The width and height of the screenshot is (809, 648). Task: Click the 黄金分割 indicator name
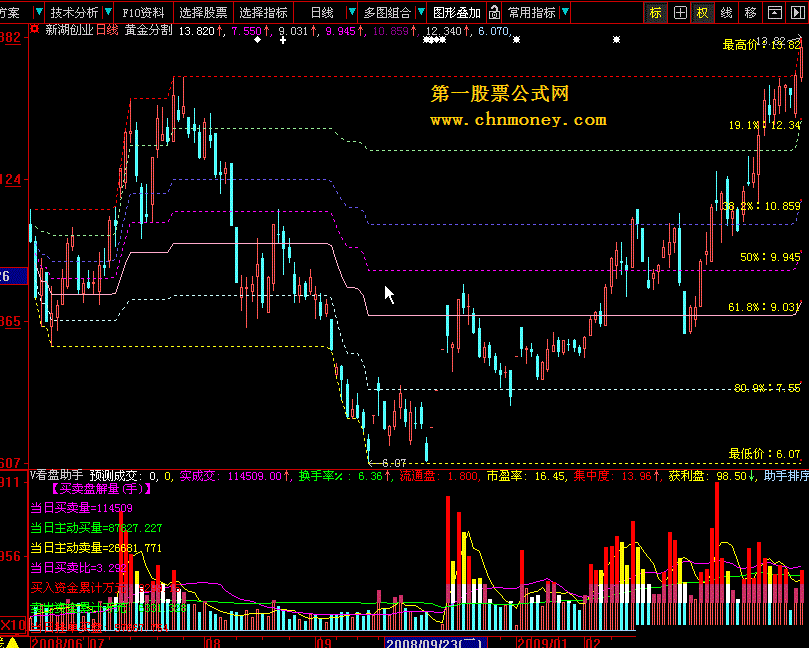coord(149,30)
